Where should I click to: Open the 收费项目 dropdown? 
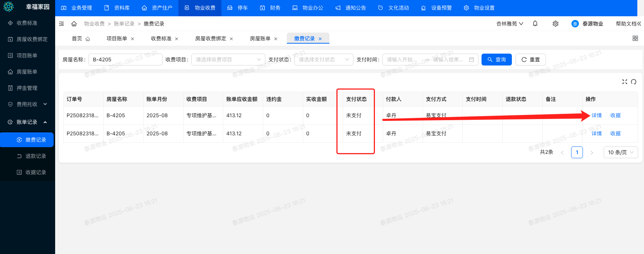[228, 60]
